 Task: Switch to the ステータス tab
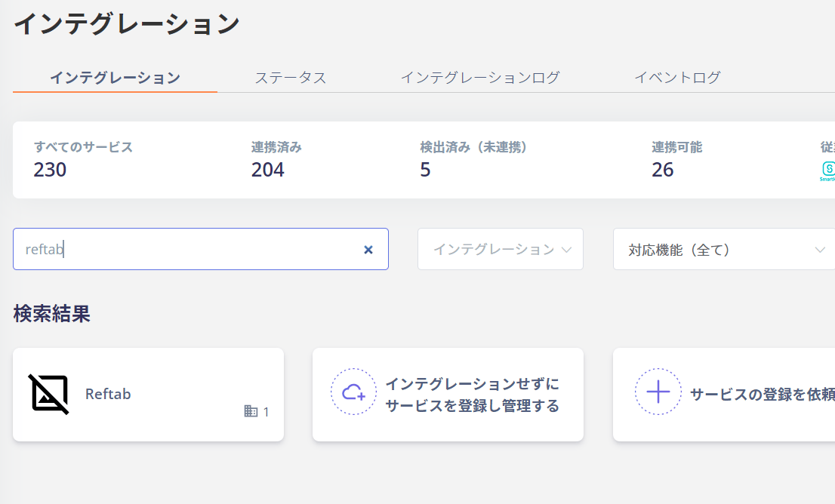coord(290,78)
